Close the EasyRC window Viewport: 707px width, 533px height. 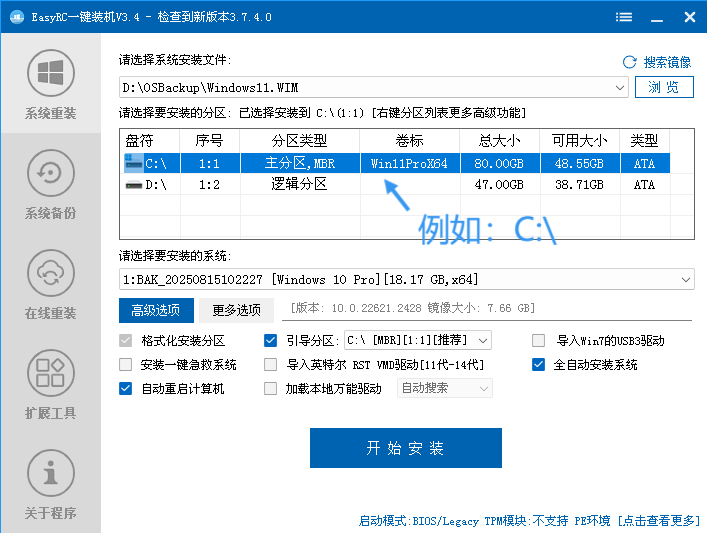coord(690,17)
